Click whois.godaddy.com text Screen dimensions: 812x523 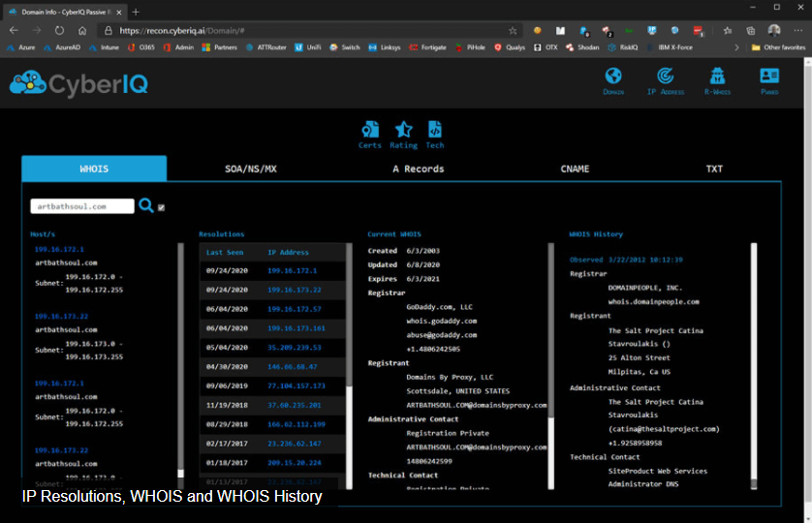[441, 321]
